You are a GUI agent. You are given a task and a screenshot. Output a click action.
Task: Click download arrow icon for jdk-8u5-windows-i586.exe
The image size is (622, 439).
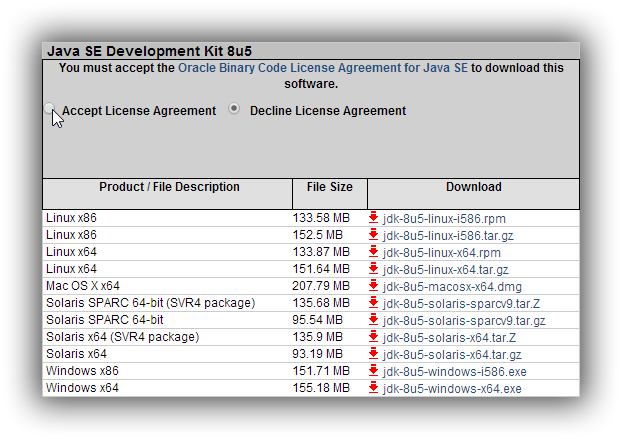[373, 371]
